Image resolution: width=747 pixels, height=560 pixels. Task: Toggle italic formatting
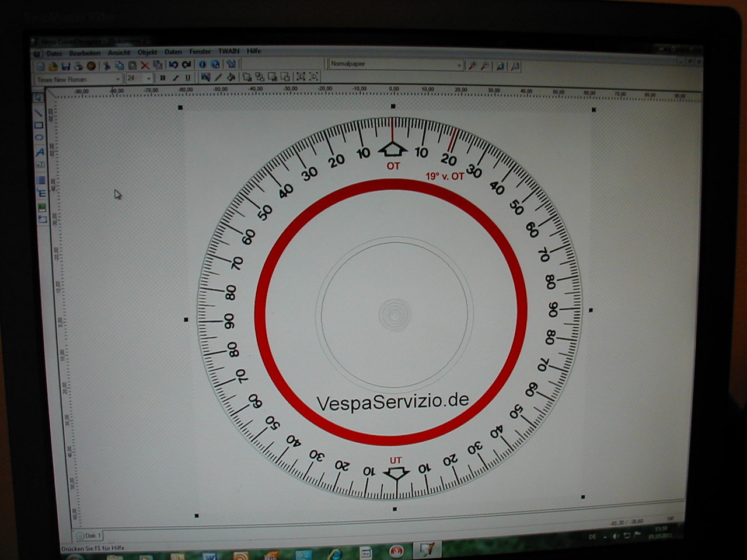click(x=175, y=78)
